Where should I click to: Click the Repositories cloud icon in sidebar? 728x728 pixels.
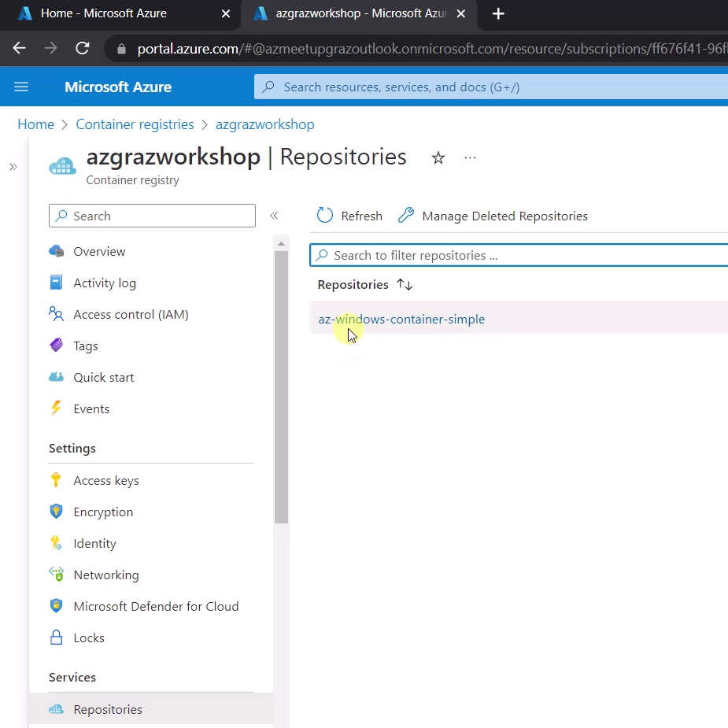click(x=56, y=709)
